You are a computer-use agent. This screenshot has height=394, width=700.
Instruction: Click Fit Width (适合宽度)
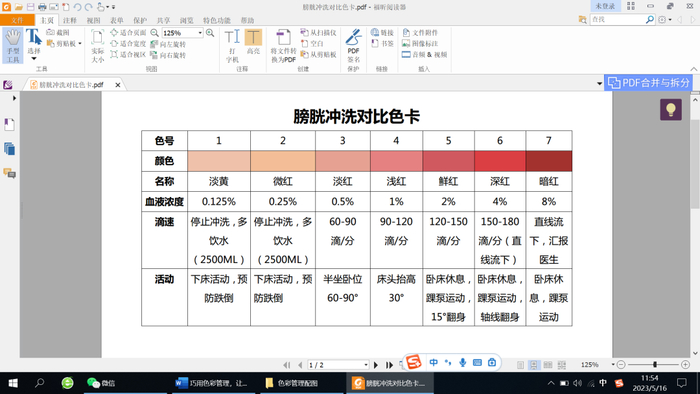128,44
